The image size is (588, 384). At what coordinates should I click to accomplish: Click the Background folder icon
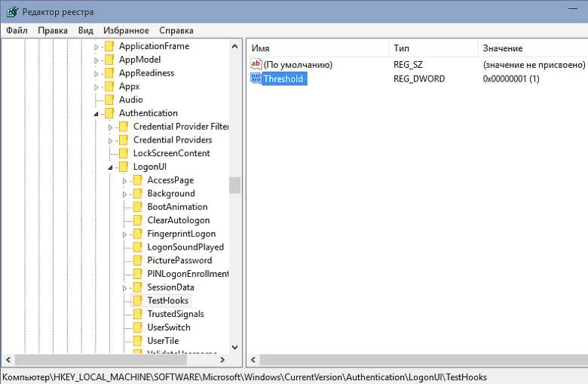[138, 194]
